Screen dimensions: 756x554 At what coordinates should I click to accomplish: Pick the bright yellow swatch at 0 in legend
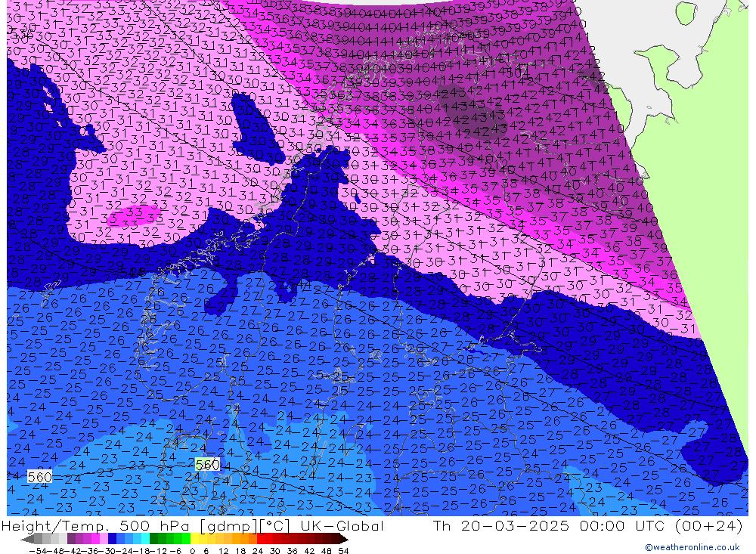tap(195, 540)
